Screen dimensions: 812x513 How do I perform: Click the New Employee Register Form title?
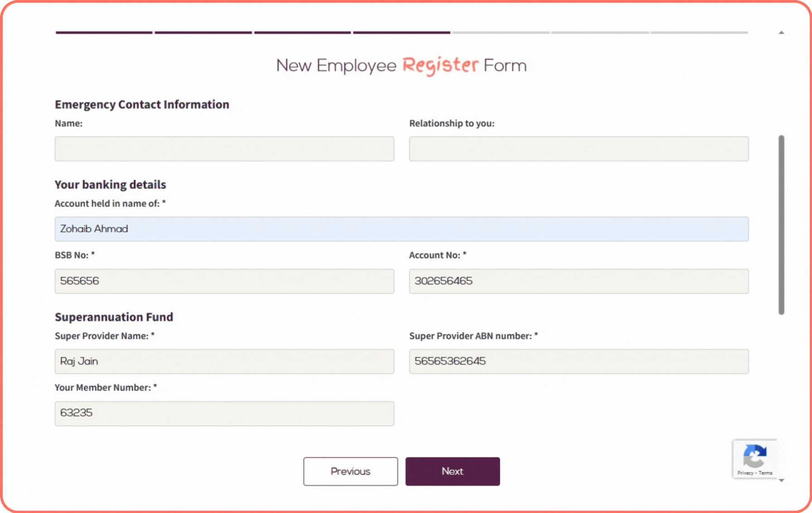click(x=401, y=65)
